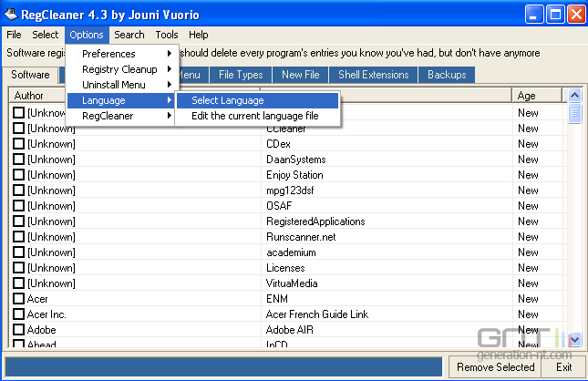Select the DaanSystems program name
Viewport: 588px width, 381px height.
coord(296,160)
